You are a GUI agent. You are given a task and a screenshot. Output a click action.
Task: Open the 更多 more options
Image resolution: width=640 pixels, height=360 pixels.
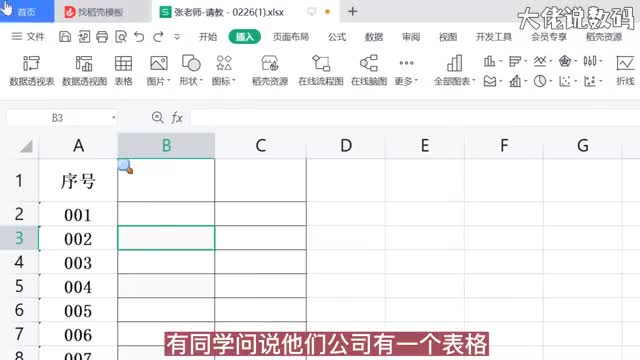pos(406,70)
